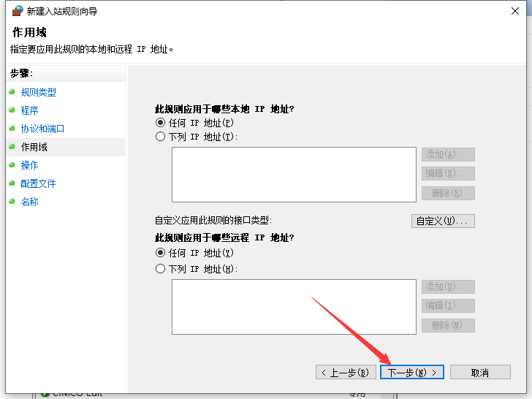Screen dimensions: 532x399
Task: Open the 协议和端口 step
Action: click(x=42, y=129)
